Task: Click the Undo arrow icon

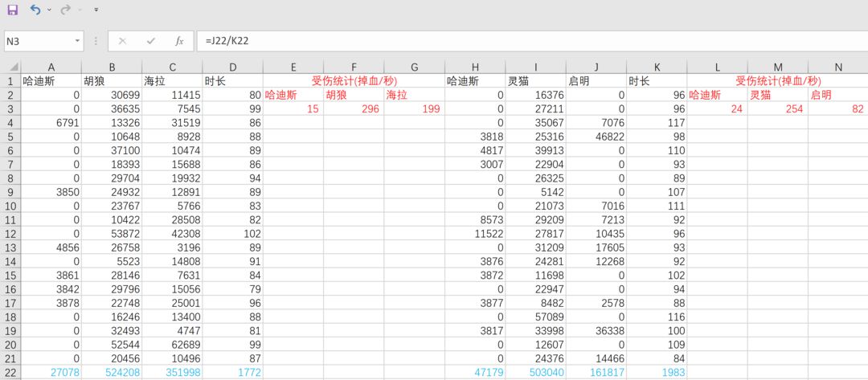Action: (x=35, y=10)
